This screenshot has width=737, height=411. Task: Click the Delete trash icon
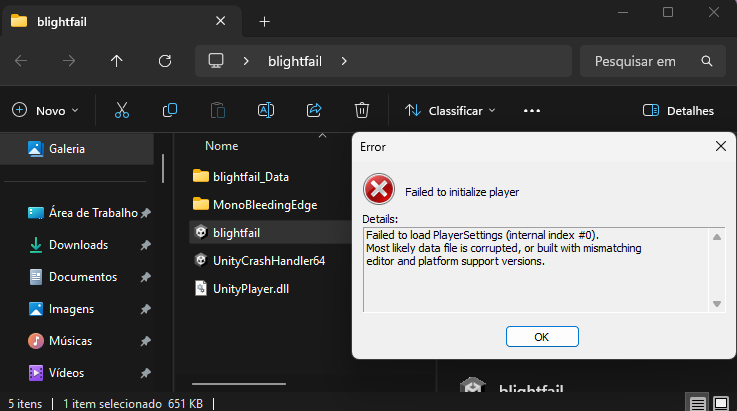[x=362, y=110]
